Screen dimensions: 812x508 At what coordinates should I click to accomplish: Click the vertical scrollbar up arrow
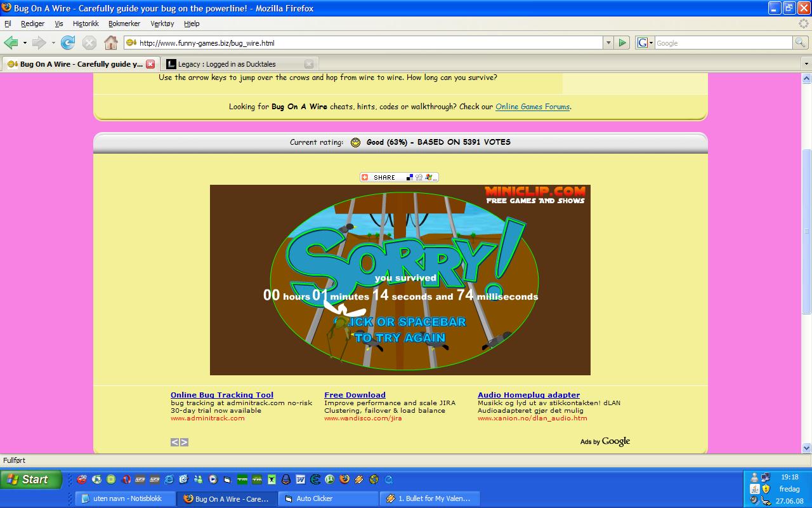tap(807, 79)
